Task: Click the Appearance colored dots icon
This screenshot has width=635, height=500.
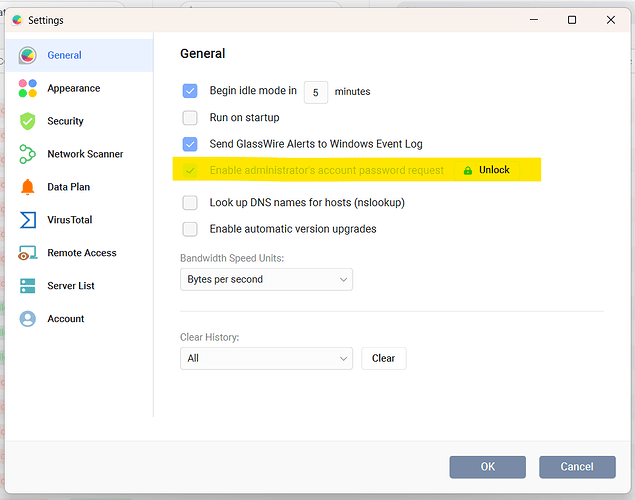Action: 28,88
